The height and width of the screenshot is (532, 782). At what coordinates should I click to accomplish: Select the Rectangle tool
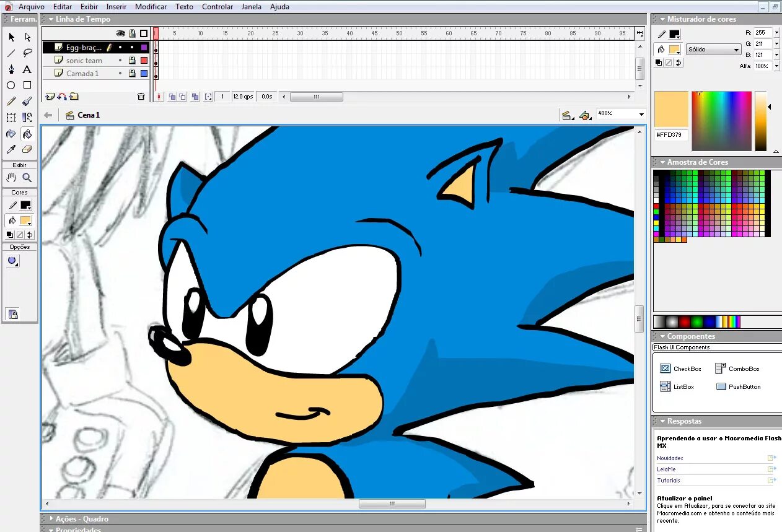pyautogui.click(x=27, y=85)
